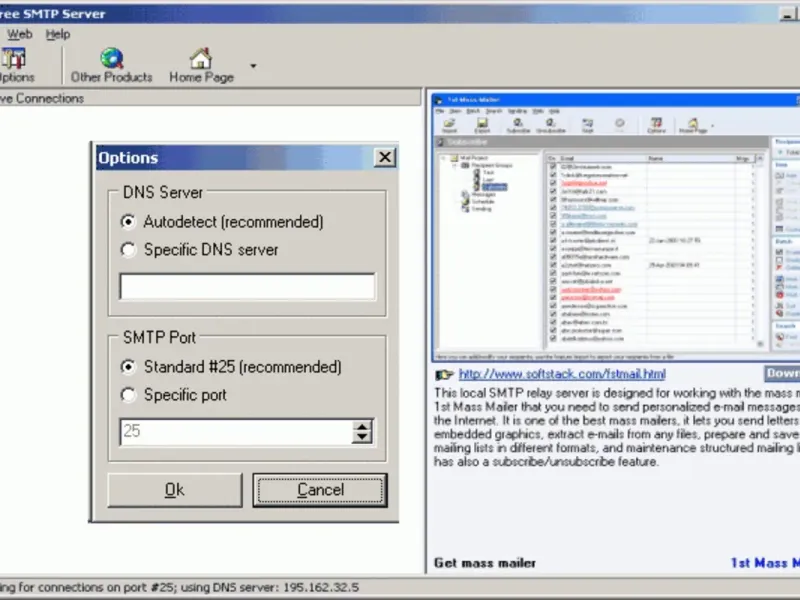Click the 1st Mass Mailer screenshot thumbnail
Image resolution: width=800 pixels, height=600 pixels.
point(616,227)
